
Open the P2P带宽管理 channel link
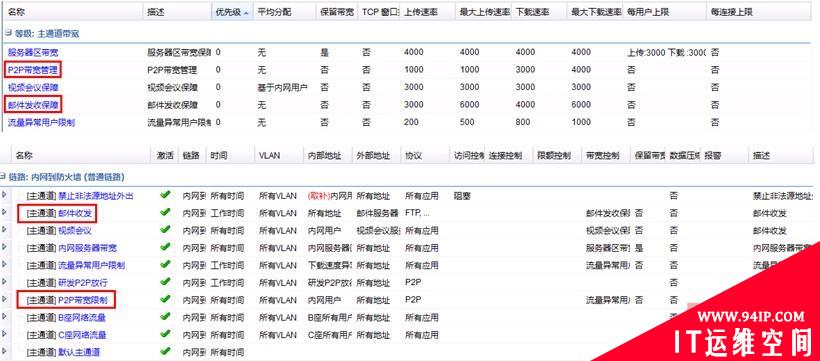pyautogui.click(x=32, y=70)
